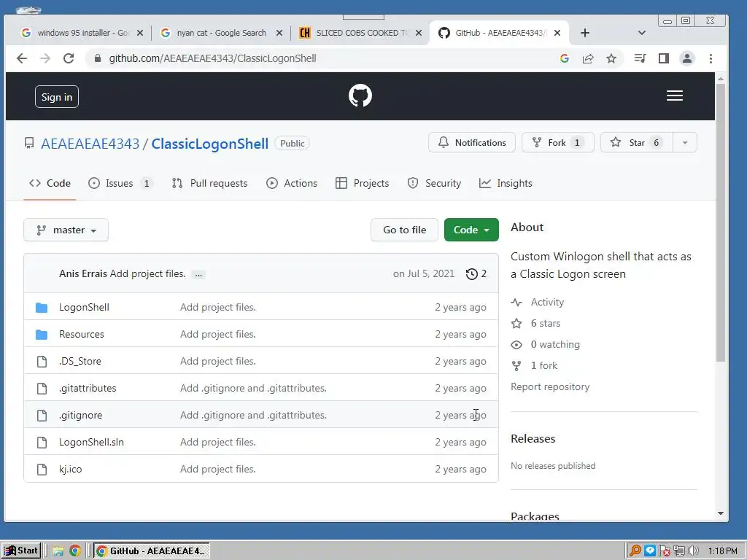Click the Fork button

click(x=558, y=142)
